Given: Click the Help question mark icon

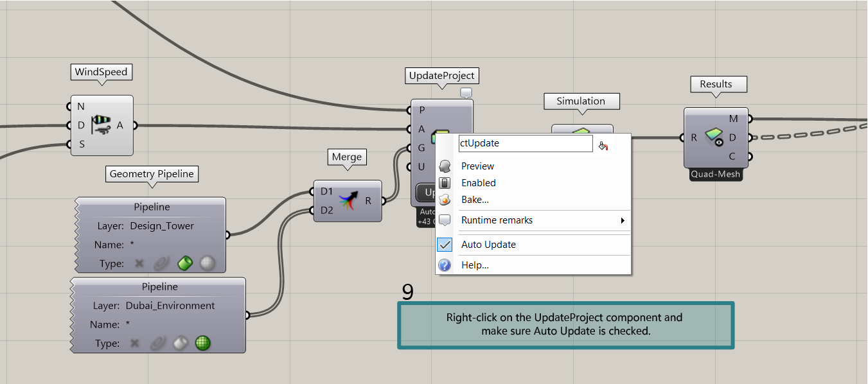Looking at the screenshot, I should [x=445, y=265].
